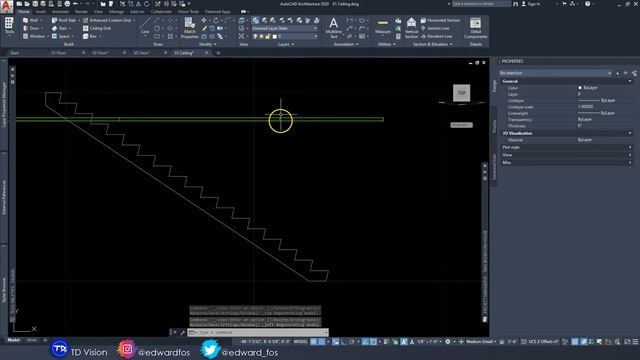Select the Horizontal Section tool

tap(440, 20)
